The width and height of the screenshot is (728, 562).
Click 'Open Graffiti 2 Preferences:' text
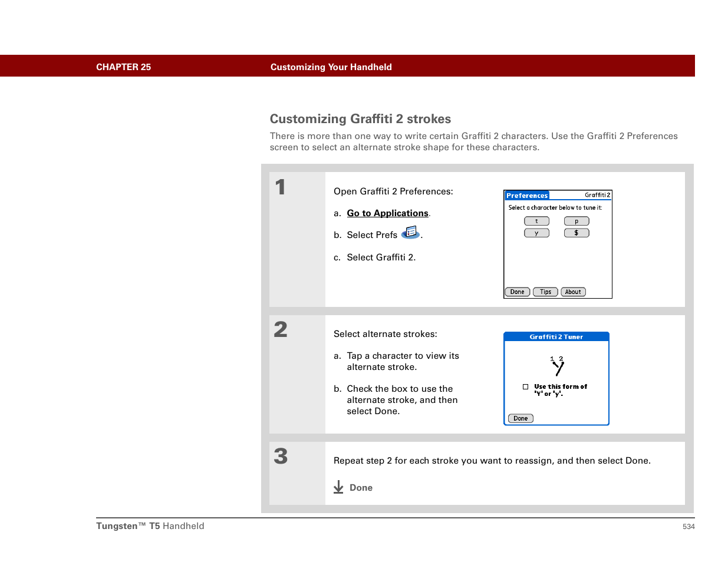393,191
